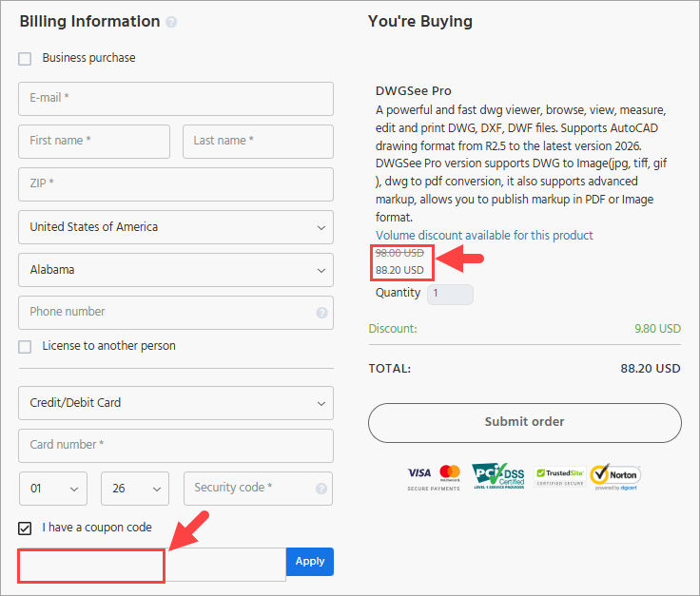Open the expiration year 26 dropdown
Screen dimensions: 700x596
135,489
